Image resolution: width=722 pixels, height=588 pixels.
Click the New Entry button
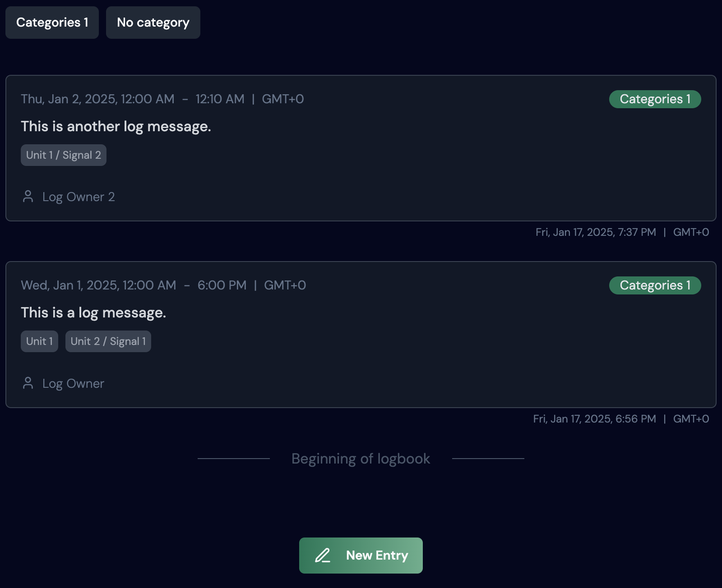361,556
